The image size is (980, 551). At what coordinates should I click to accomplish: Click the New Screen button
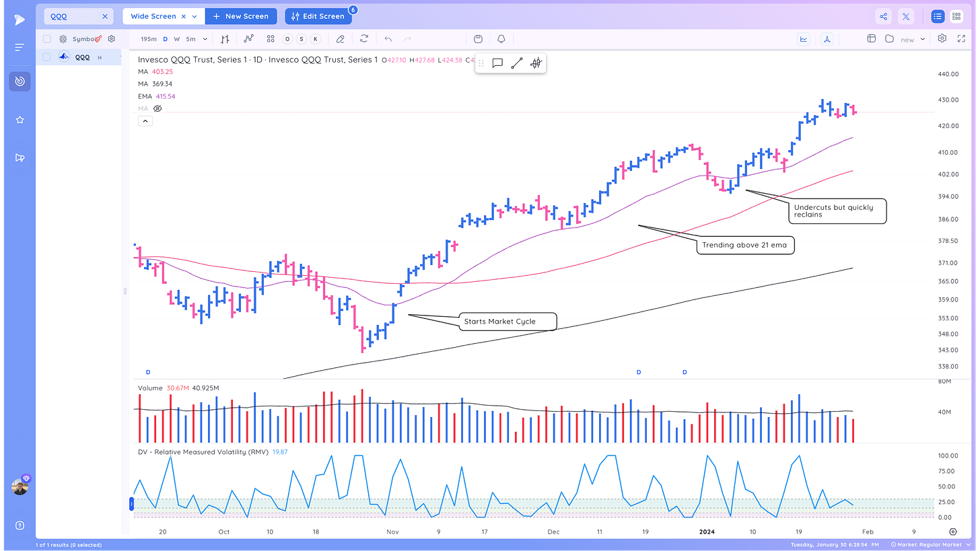click(x=240, y=16)
